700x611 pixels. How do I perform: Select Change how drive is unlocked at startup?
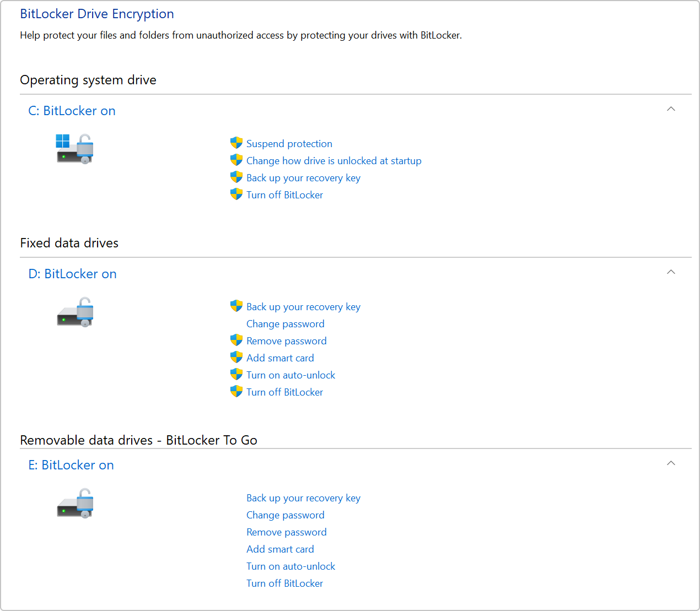(x=334, y=160)
